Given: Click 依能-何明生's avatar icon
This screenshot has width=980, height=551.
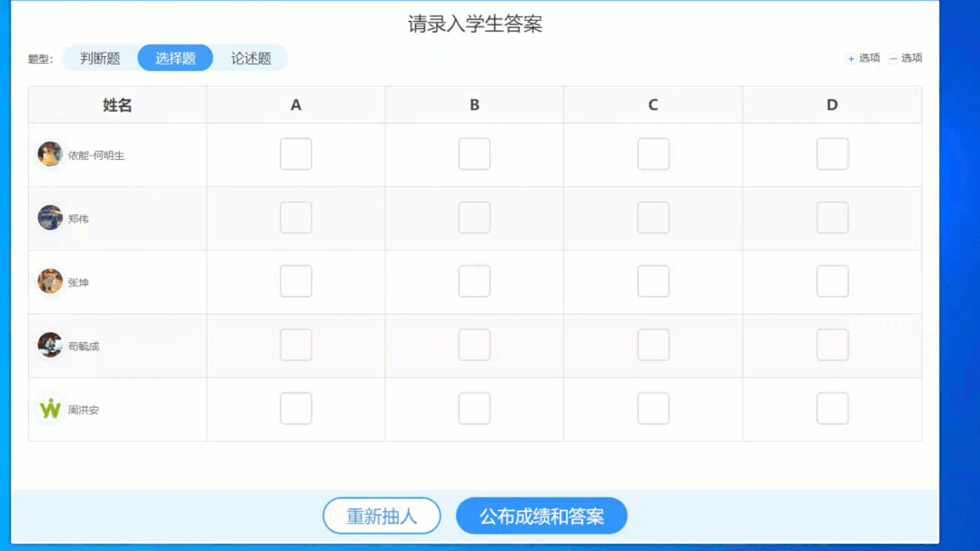Looking at the screenshot, I should tap(50, 154).
